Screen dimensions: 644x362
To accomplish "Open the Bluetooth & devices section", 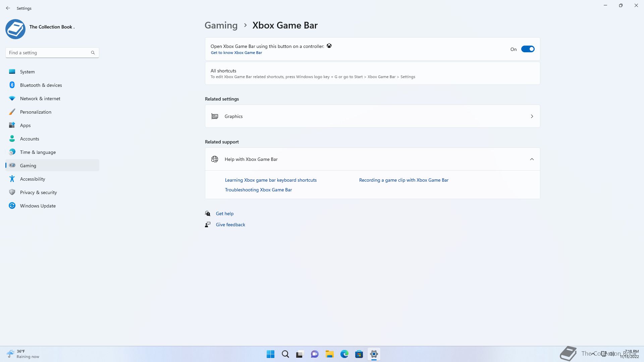I will coord(41,85).
